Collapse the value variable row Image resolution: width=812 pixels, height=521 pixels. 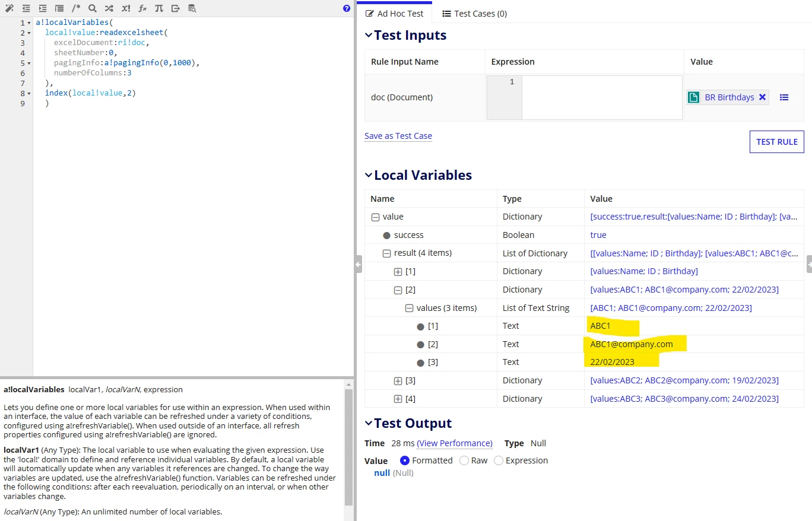pyautogui.click(x=375, y=217)
